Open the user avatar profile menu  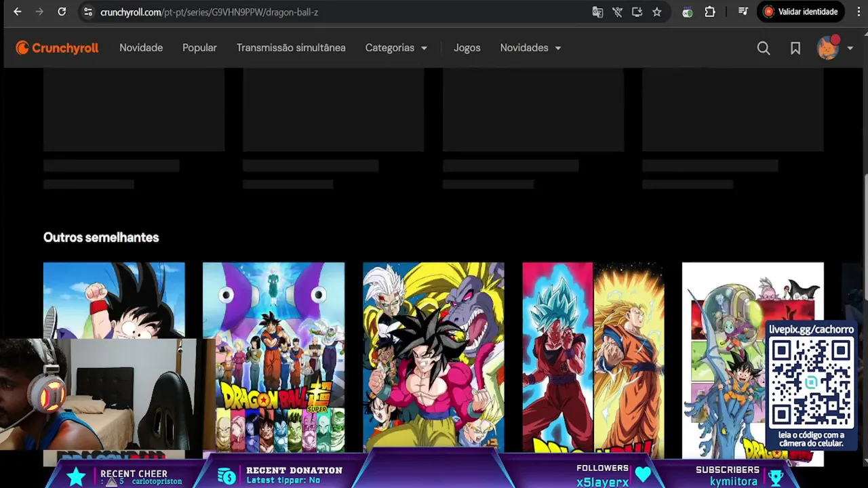(828, 47)
